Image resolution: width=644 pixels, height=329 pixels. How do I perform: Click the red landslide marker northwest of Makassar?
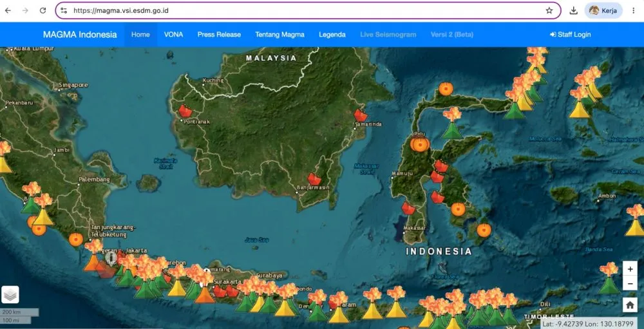pos(408,208)
